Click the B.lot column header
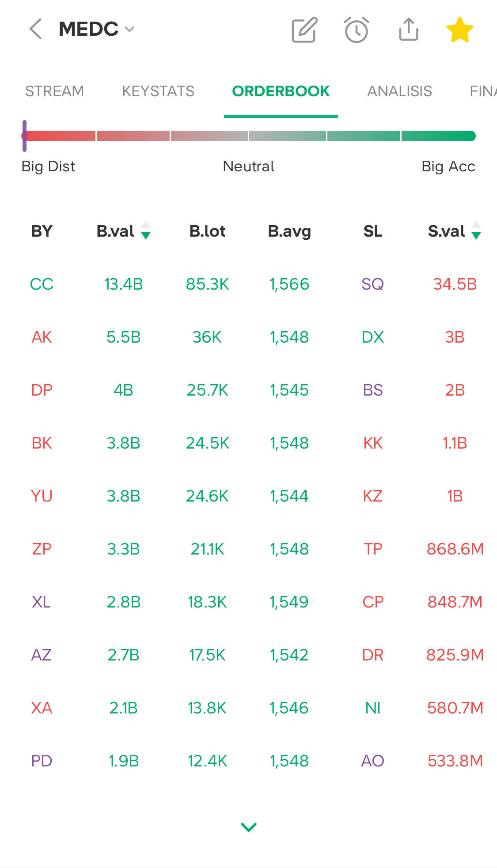This screenshot has width=497, height=868. [207, 231]
